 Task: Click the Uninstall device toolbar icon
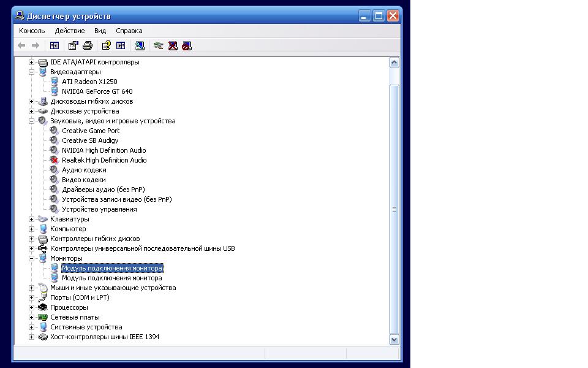click(173, 46)
